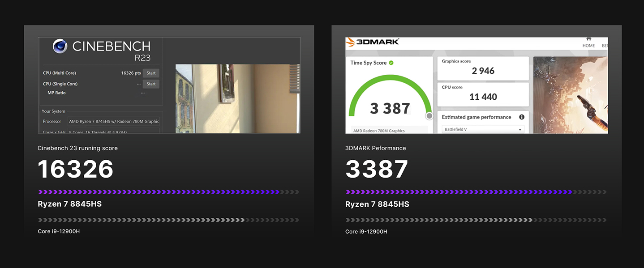644x268 pixels.
Task: Open the Battlefield V game dropdown
Action: click(483, 129)
